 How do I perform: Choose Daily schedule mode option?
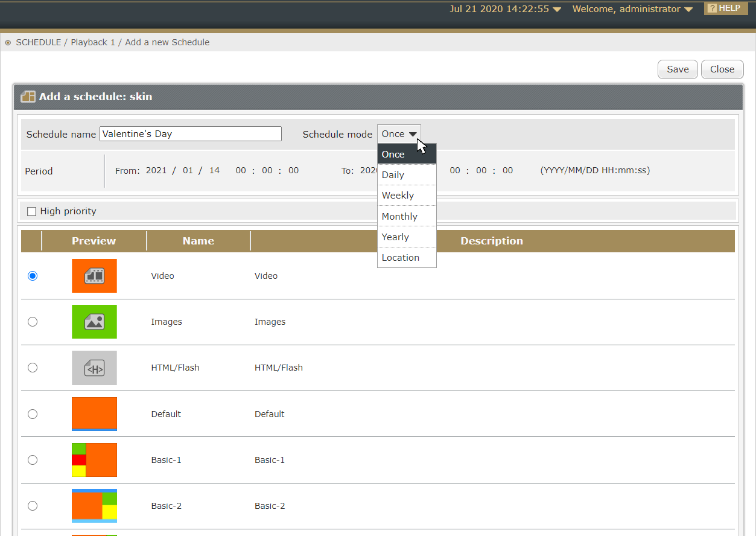[x=407, y=175]
